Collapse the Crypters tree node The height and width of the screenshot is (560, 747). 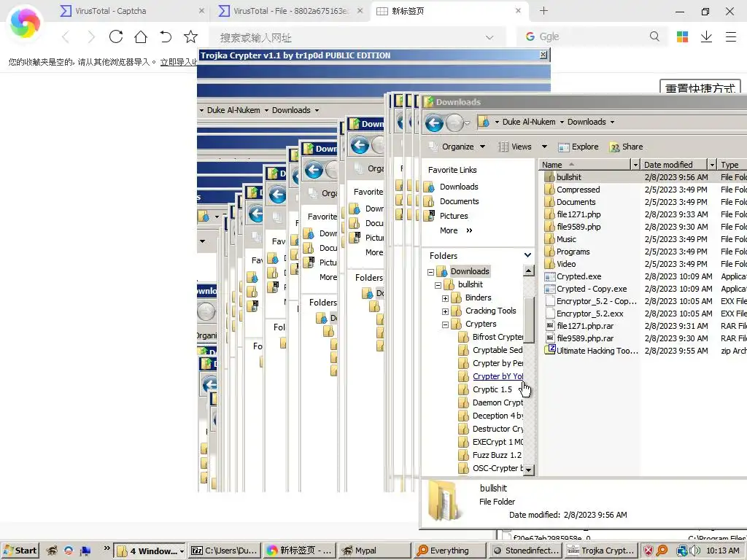445,324
